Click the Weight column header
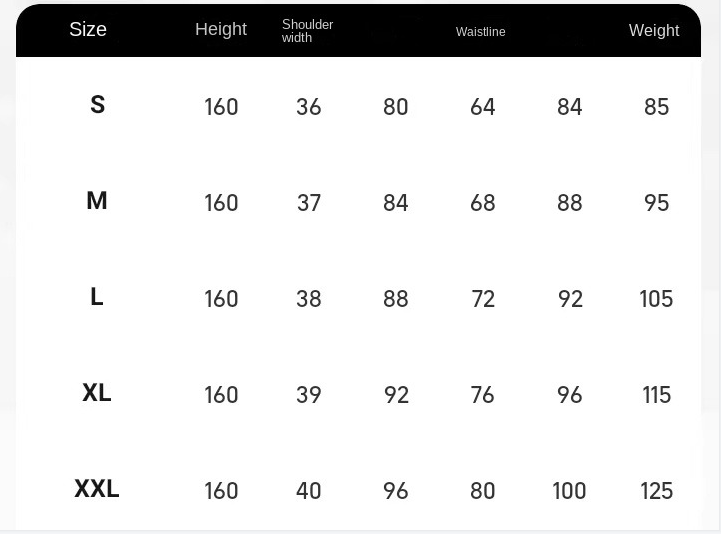Screen dimensions: 721x534 pos(654,30)
